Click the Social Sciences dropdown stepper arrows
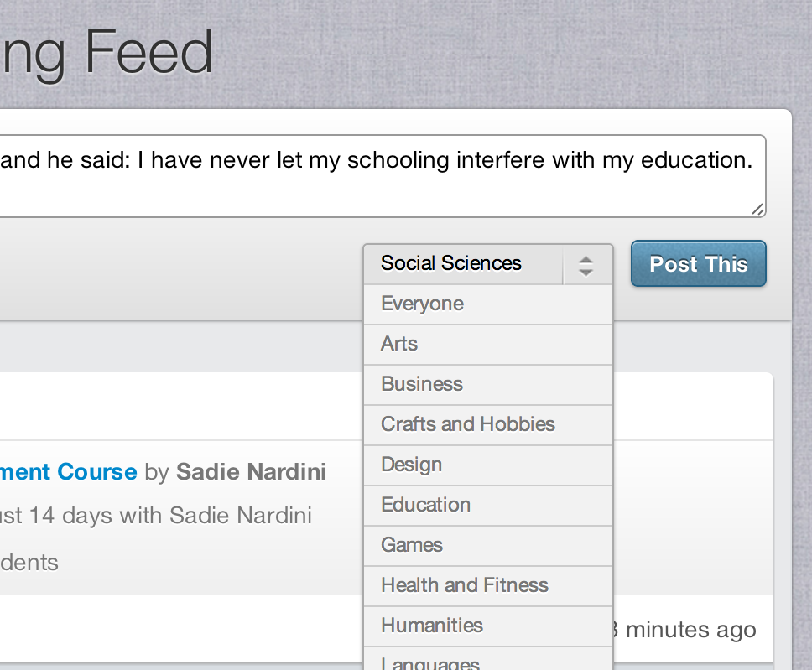This screenshot has width=812, height=670. 586,265
